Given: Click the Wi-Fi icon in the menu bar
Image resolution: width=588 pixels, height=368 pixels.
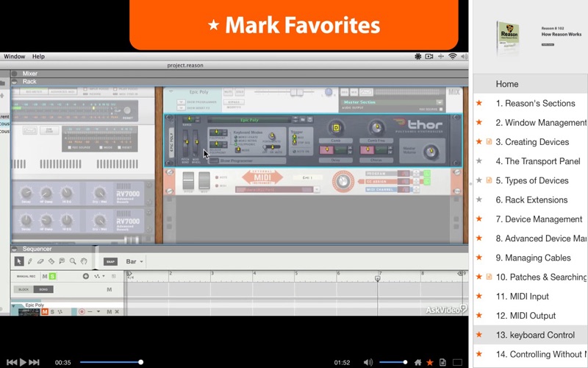Looking at the screenshot, I should click(453, 57).
